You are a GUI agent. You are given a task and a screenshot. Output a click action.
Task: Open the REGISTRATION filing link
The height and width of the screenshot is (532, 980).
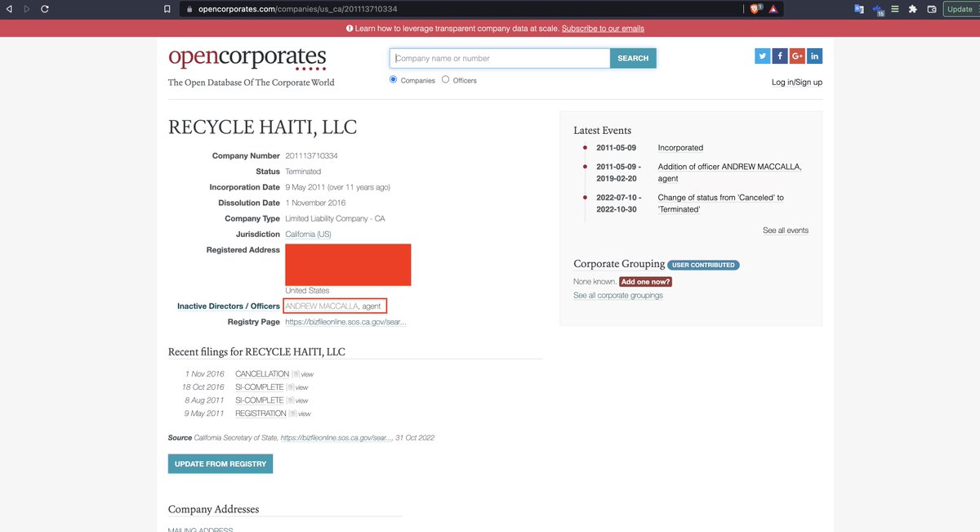click(x=261, y=414)
